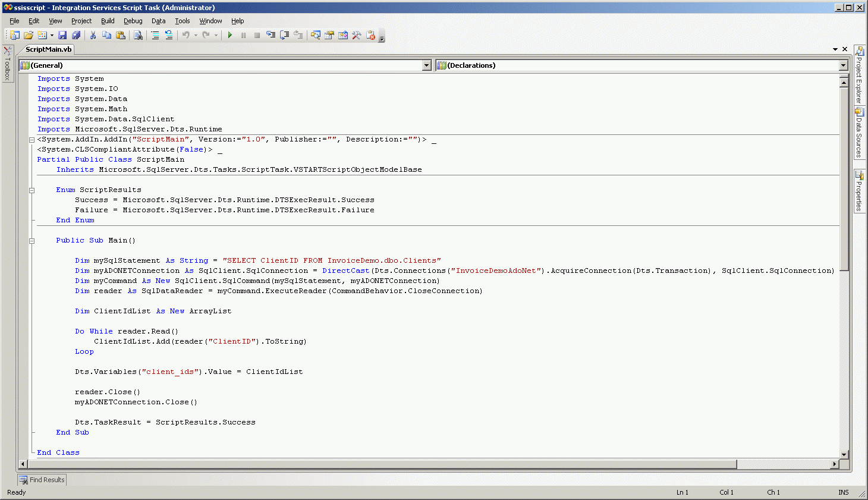Click the horizontal scrollbar right arrow
This screenshot has height=500, width=868.
click(835, 464)
